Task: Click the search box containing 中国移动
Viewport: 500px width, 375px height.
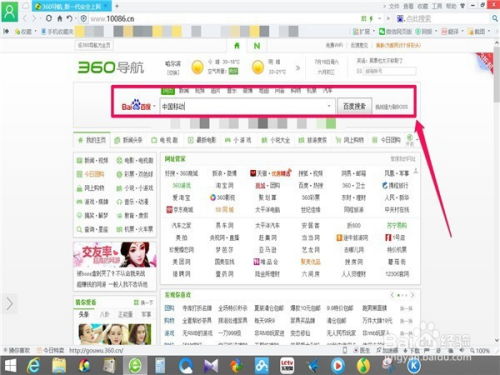Action: pyautogui.click(x=247, y=106)
